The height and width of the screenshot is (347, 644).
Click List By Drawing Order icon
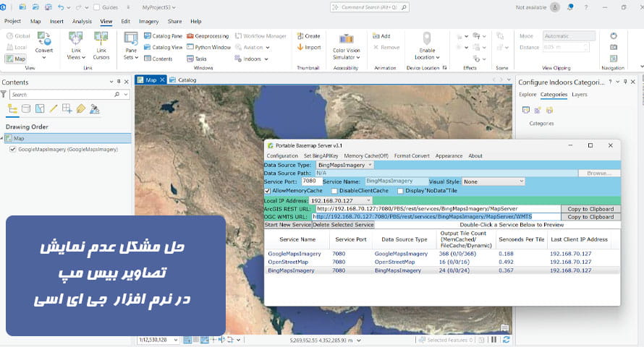(12, 108)
